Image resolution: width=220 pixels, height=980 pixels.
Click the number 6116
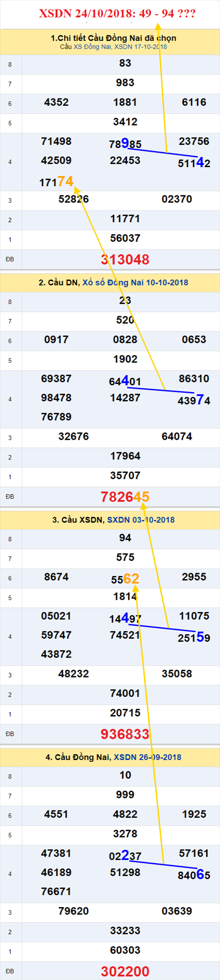tap(194, 102)
